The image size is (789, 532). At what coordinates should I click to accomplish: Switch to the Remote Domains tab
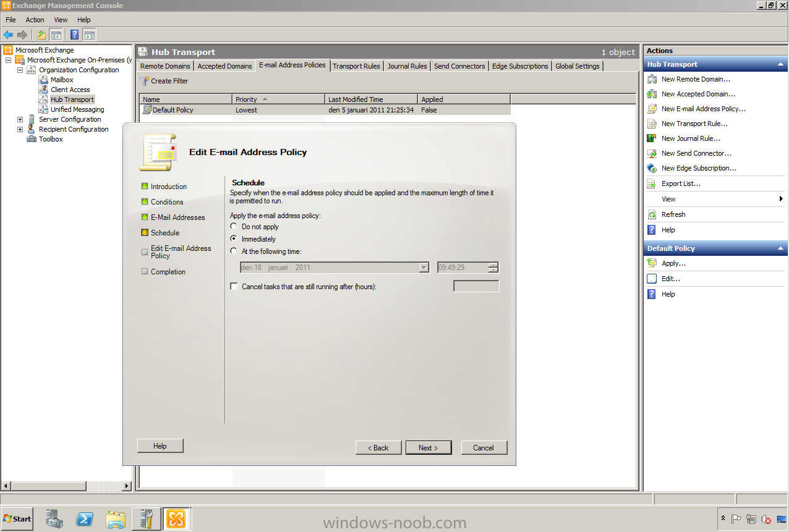[x=166, y=66]
